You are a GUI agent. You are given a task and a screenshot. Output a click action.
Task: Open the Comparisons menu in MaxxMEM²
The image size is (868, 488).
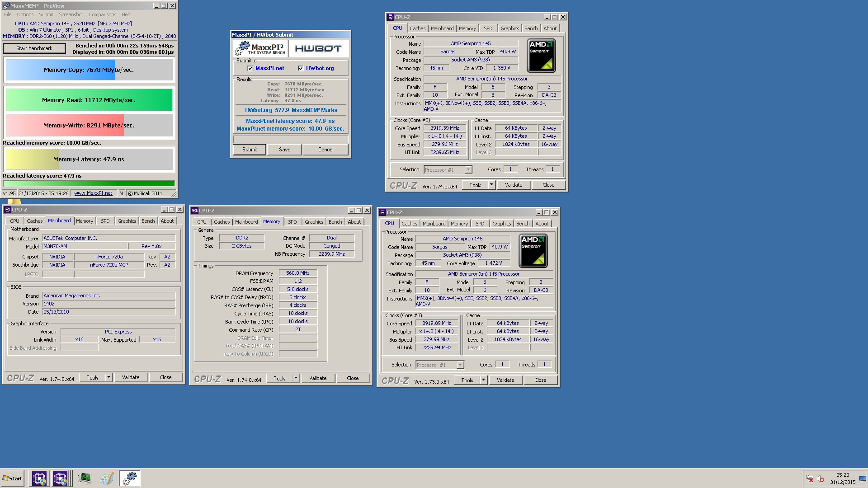[103, 14]
